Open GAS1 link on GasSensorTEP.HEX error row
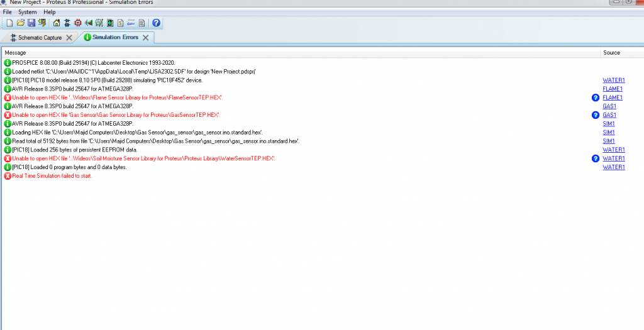Screen dimensions: 644x330 [x=609, y=115]
